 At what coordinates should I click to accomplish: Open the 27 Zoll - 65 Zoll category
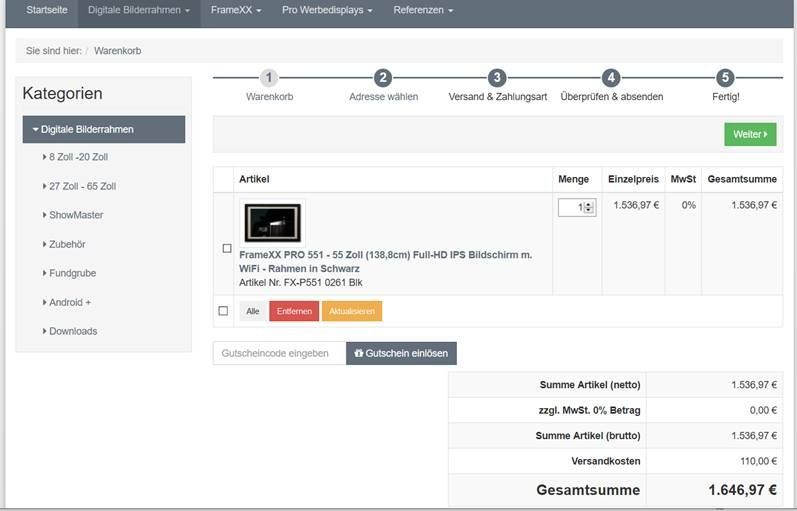82,186
